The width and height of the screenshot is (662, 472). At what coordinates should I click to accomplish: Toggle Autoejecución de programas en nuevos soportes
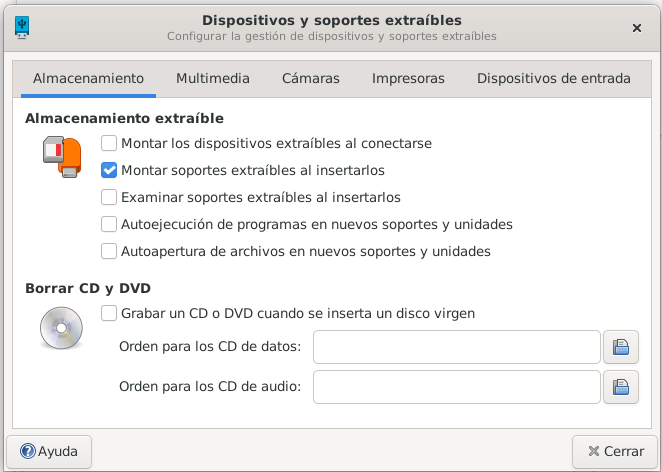pos(110,224)
